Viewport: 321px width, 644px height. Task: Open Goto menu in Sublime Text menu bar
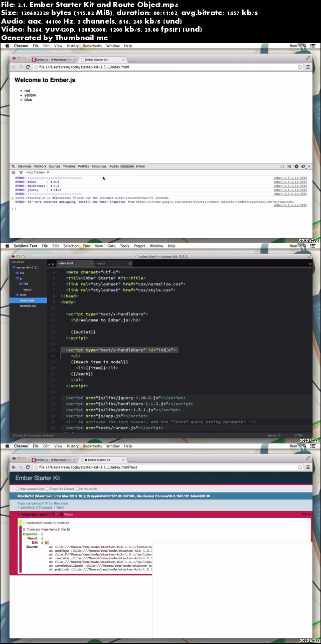tap(111, 246)
